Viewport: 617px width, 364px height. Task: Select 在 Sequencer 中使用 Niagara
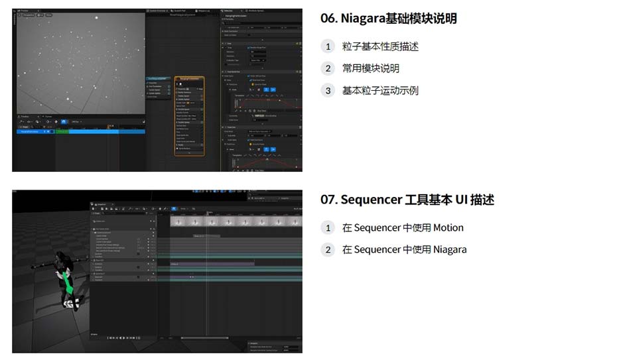pyautogui.click(x=405, y=249)
